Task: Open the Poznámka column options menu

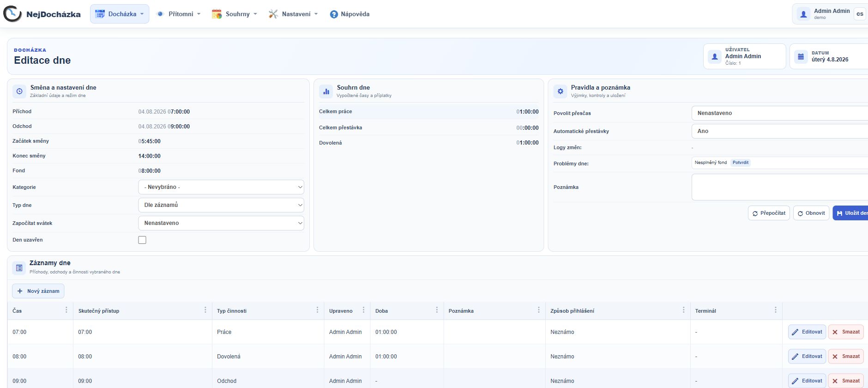Action: point(538,310)
